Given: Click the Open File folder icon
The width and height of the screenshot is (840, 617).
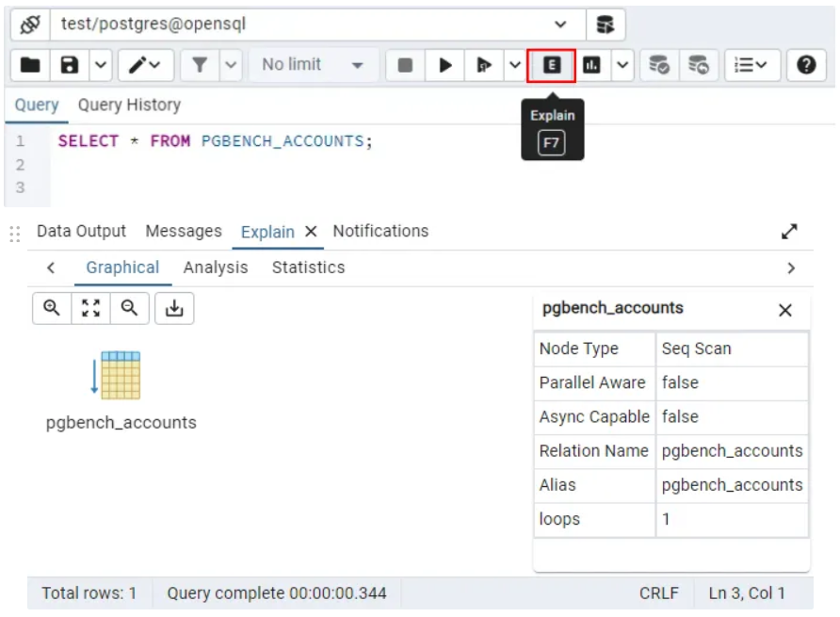Looking at the screenshot, I should pos(30,65).
